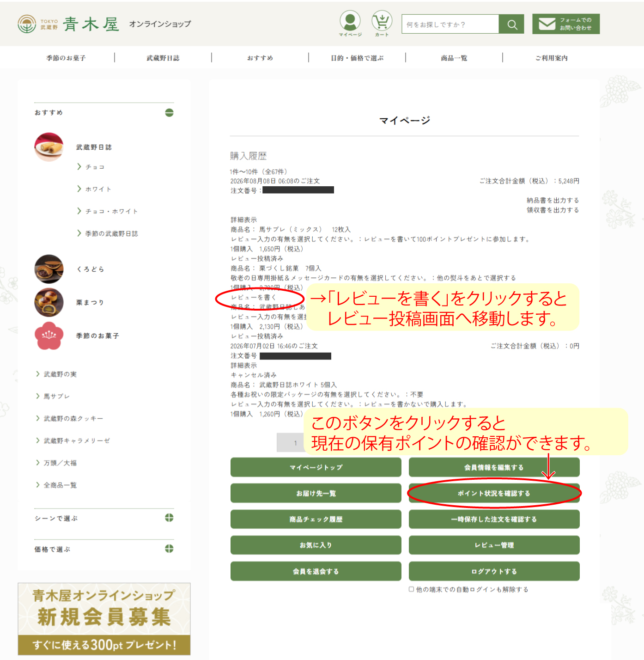Open 商品一覧 in the top menu

point(454,58)
